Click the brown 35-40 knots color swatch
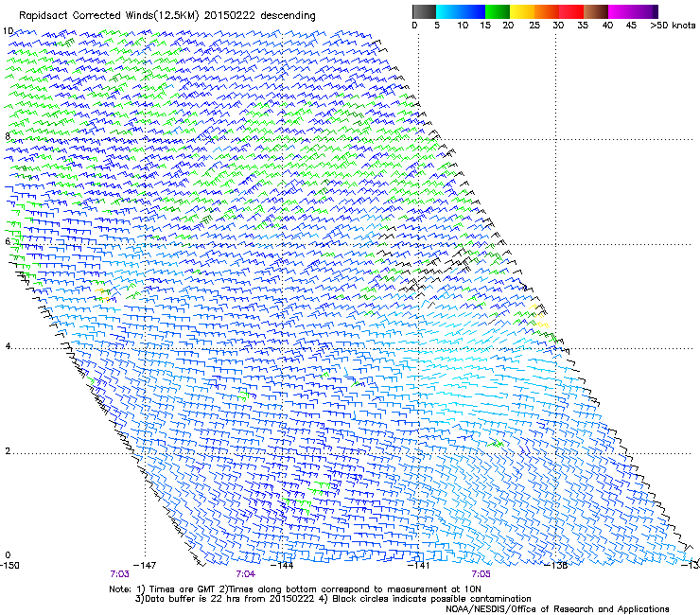Viewport: 700px width, 615px height. [x=596, y=11]
